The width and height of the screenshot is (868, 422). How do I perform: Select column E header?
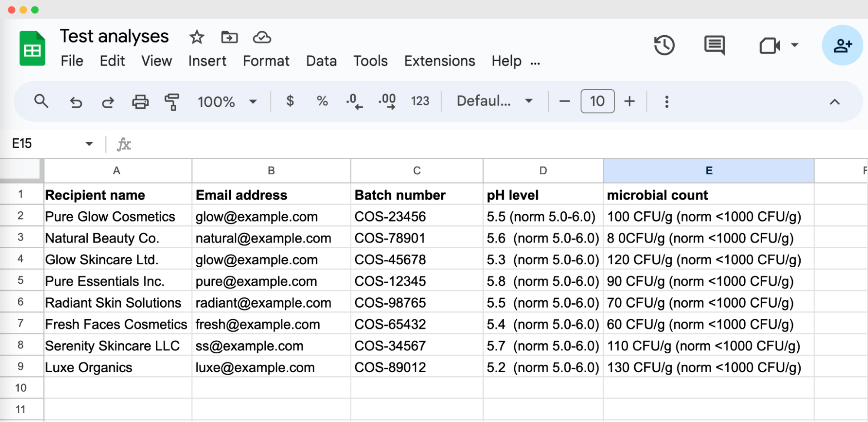click(709, 171)
